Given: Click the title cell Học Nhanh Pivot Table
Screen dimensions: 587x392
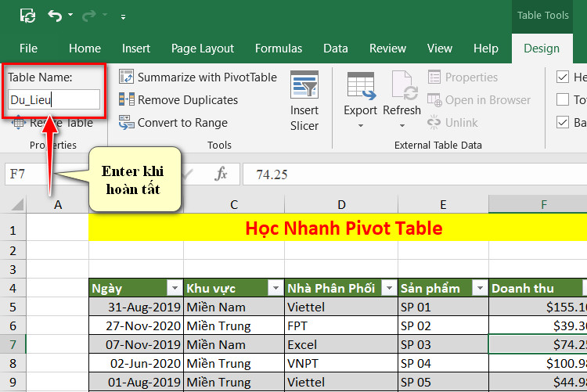Looking at the screenshot, I should point(337,228).
